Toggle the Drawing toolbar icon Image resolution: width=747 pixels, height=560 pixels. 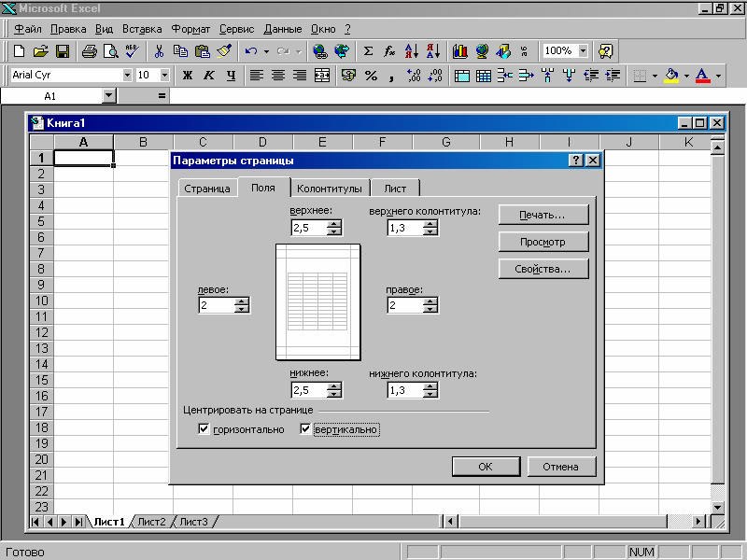503,51
